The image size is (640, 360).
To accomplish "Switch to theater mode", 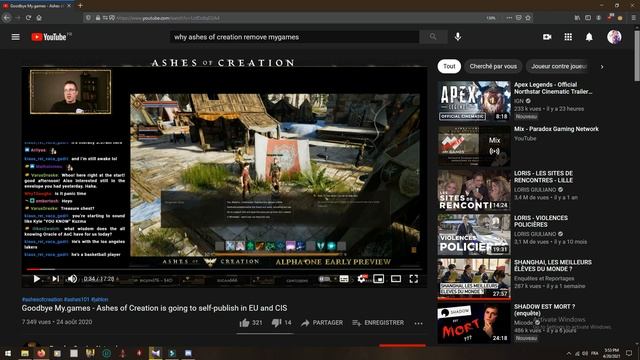I will click(x=396, y=279).
